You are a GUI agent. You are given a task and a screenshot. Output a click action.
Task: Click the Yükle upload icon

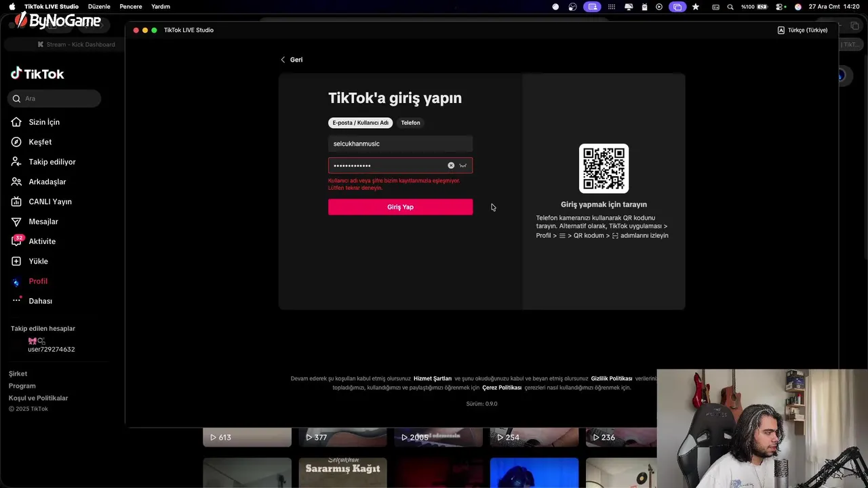click(x=16, y=261)
